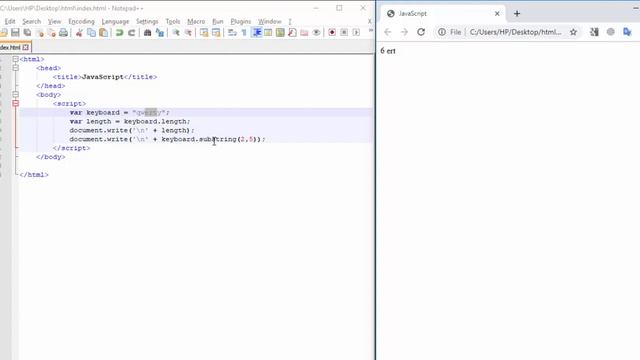The image size is (640, 360).
Task: Toggle Show All Characters pilcrow icon
Action: [244, 33]
